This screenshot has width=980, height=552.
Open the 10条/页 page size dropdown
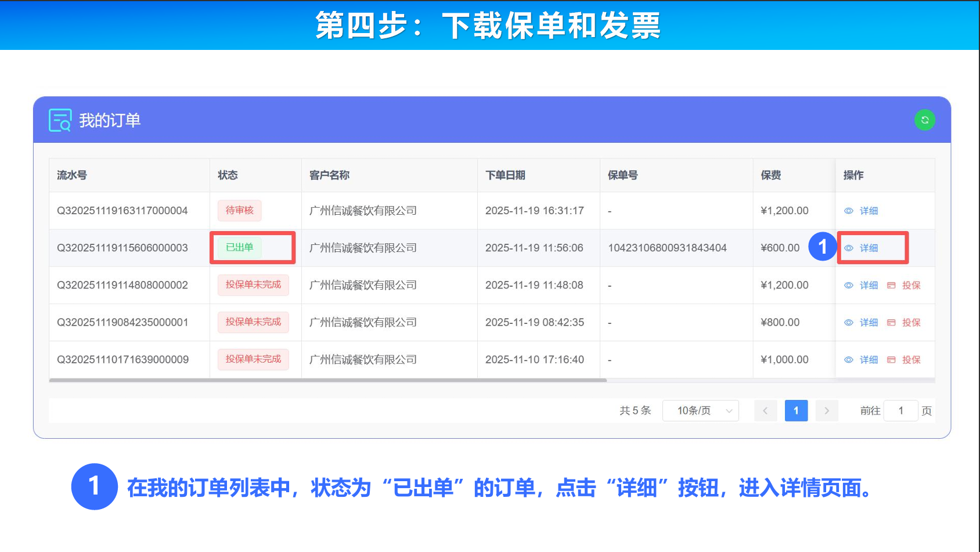pos(700,410)
